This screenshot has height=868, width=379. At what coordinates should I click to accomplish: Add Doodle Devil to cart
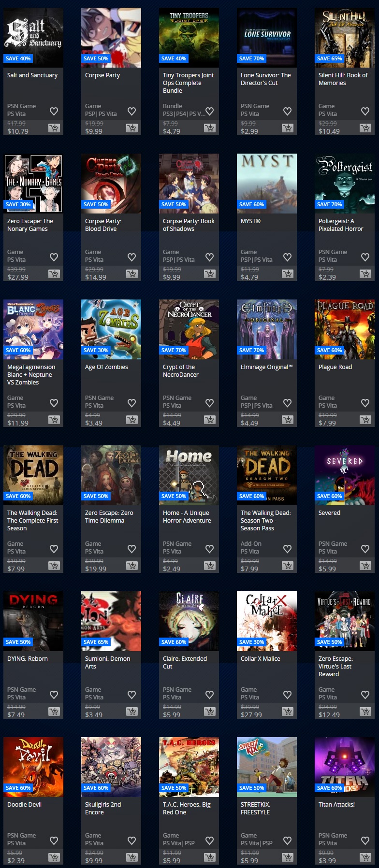click(x=54, y=857)
